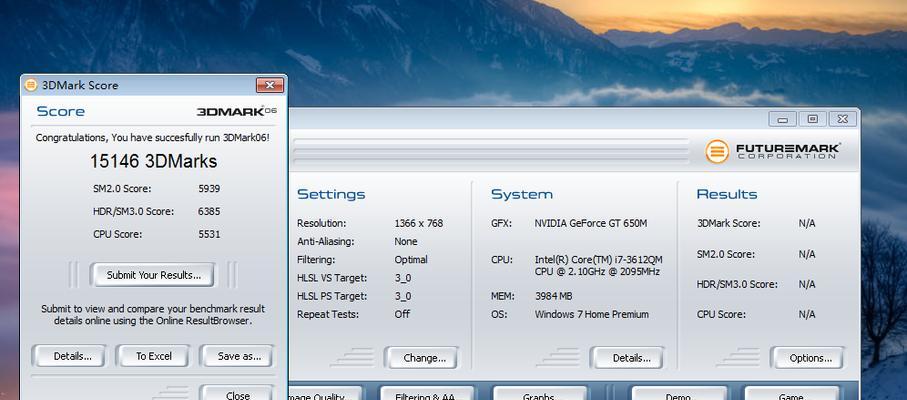
Task: Launch the Game button
Action: click(x=791, y=394)
